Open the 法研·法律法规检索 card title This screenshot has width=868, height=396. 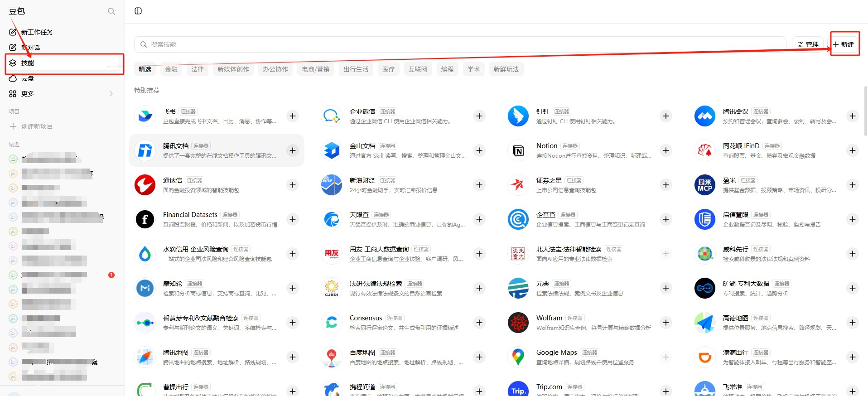(376, 284)
